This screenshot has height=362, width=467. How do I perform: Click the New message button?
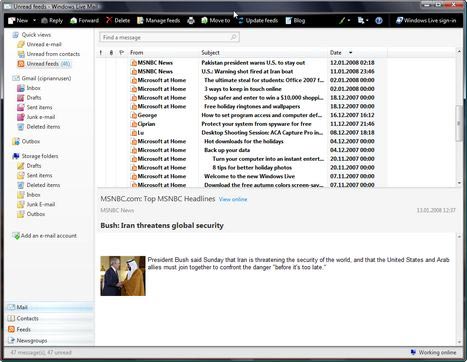pyautogui.click(x=18, y=21)
